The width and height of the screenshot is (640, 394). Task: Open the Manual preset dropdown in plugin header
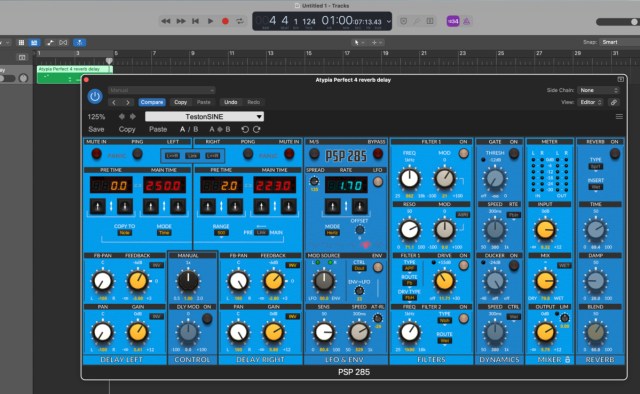click(x=162, y=90)
